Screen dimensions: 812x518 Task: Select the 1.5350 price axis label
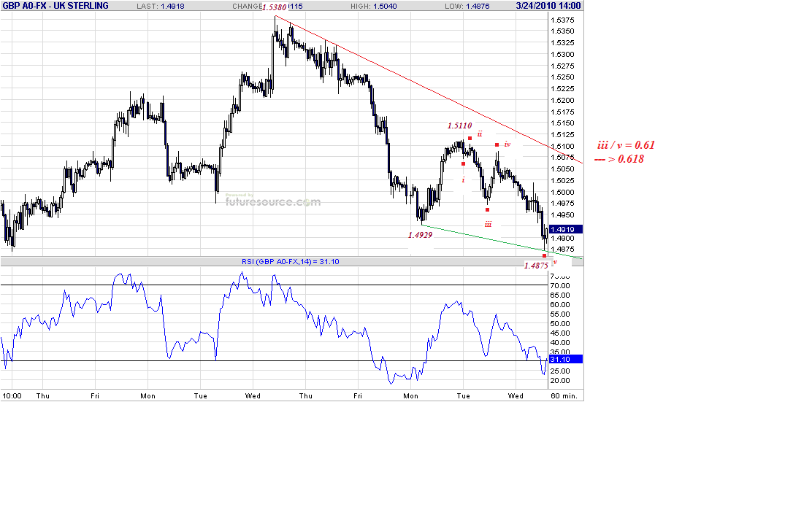[562, 31]
